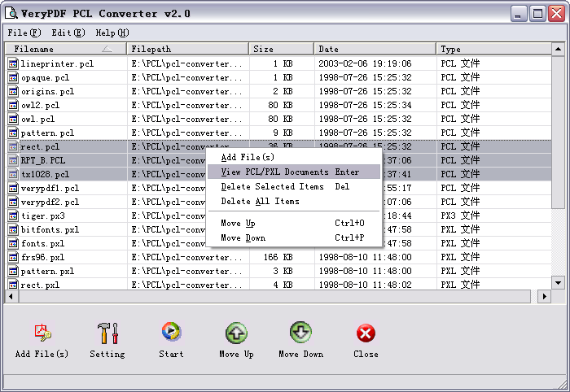Viewport: 570px width, 392px height.
Task: Choose Delete Selected Items in context menu
Action: (x=294, y=186)
